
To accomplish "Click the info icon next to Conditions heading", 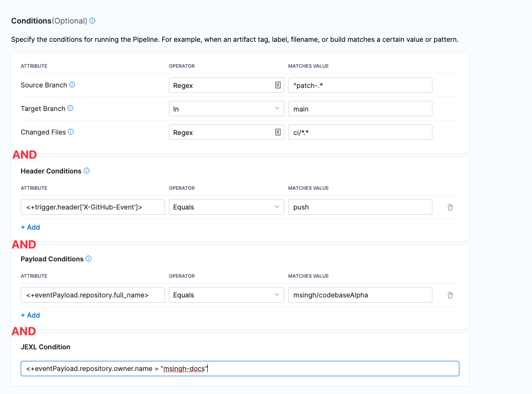I will 92,21.
